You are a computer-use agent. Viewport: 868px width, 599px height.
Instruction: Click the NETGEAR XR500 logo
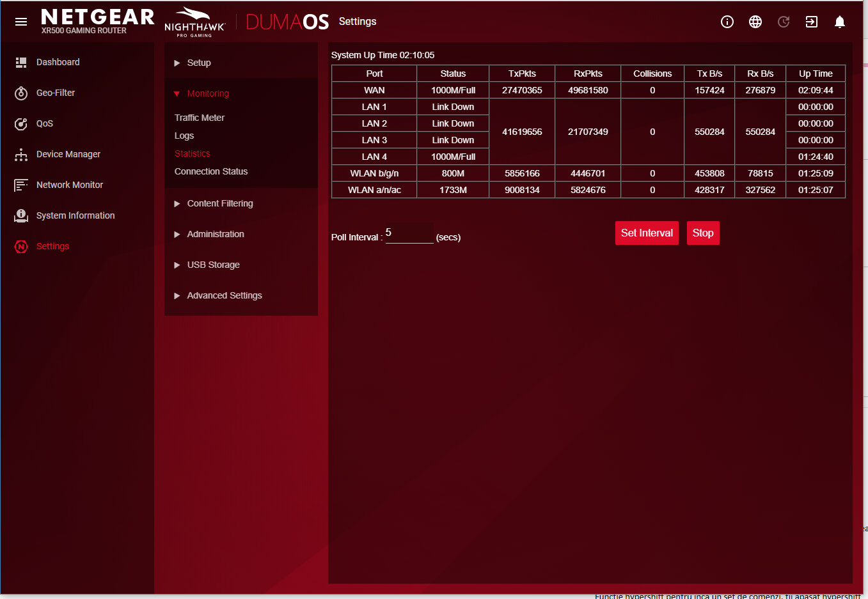click(97, 21)
